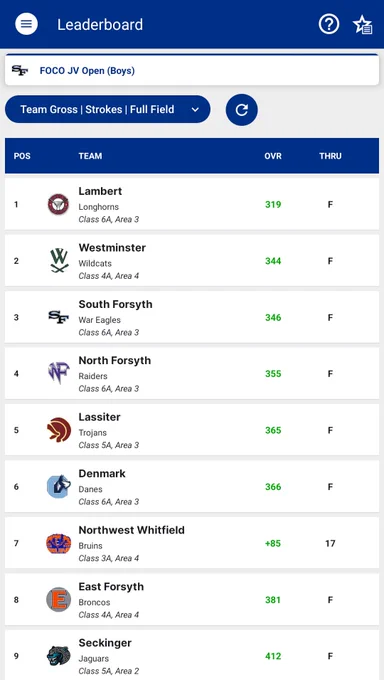The height and width of the screenshot is (680, 384).
Task: Open FOCO JV Open (Boys) event link
Action: tap(87, 71)
